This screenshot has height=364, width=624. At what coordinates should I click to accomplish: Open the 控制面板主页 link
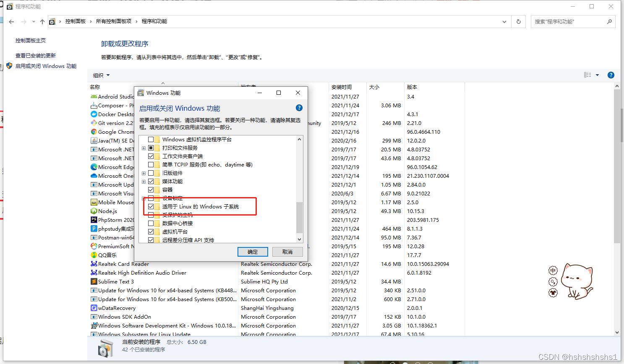[x=31, y=41]
